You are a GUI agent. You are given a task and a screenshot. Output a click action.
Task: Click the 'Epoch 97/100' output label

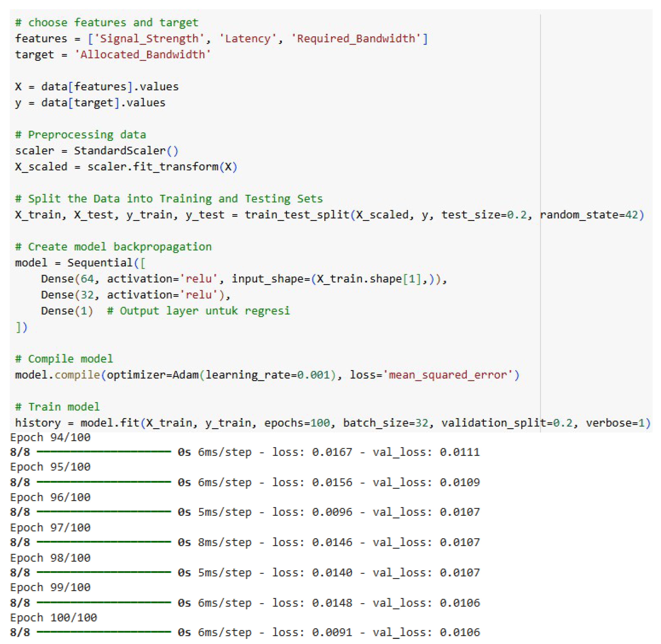(50, 527)
